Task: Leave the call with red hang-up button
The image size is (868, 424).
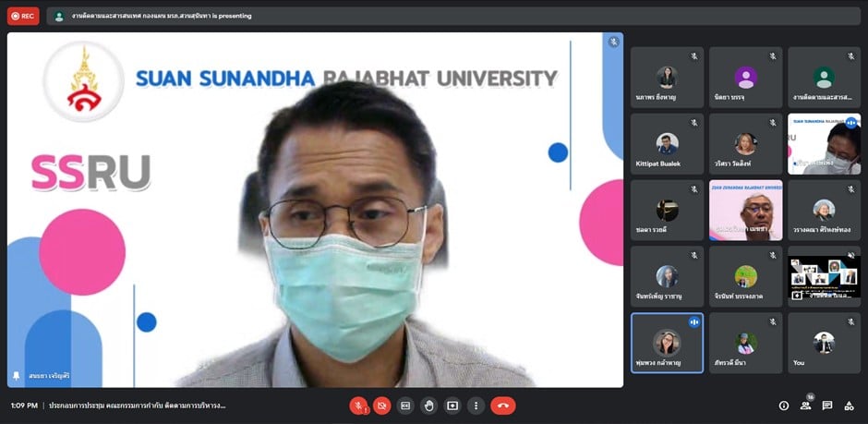Action: click(x=503, y=406)
